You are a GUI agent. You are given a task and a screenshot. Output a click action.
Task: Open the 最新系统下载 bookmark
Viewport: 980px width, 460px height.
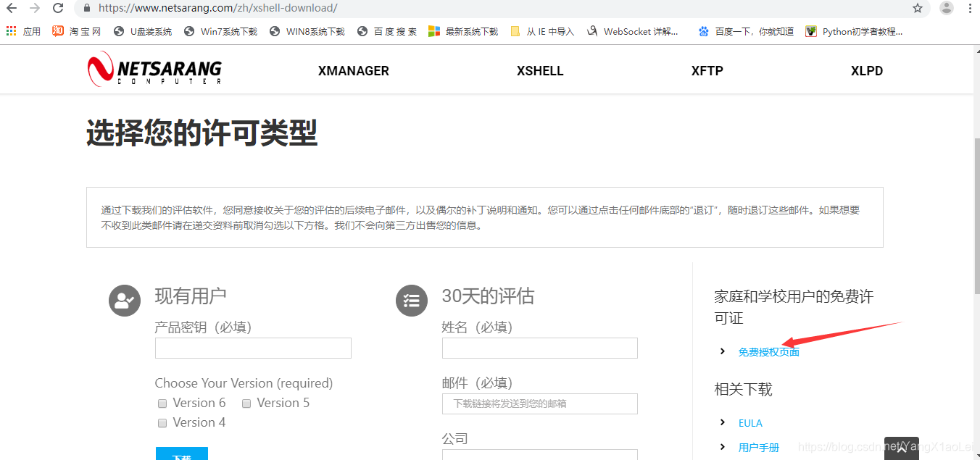tap(463, 31)
